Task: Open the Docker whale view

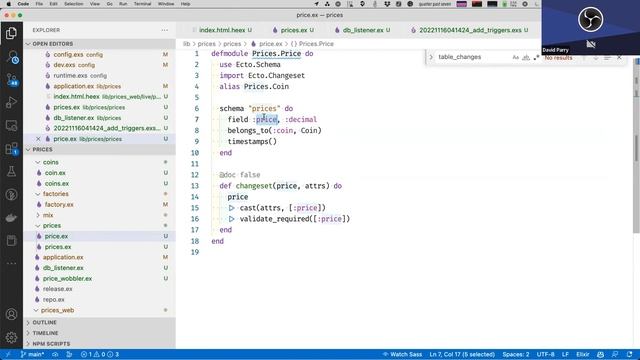Action: pyautogui.click(x=11, y=218)
